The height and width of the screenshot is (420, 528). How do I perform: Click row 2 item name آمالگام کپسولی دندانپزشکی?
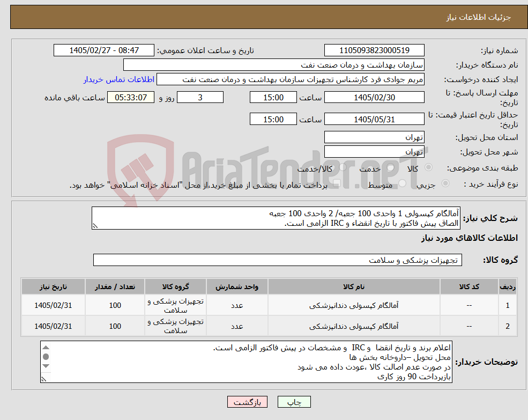coord(354,326)
